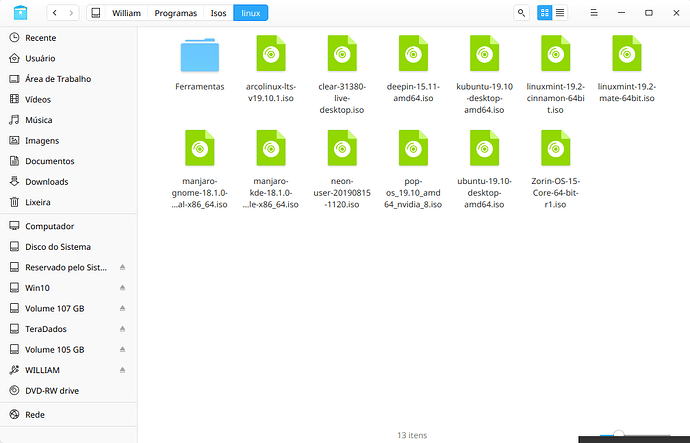Viewport: 690px width, 443px height.
Task: Eject the TeraDados volume
Action: click(123, 329)
